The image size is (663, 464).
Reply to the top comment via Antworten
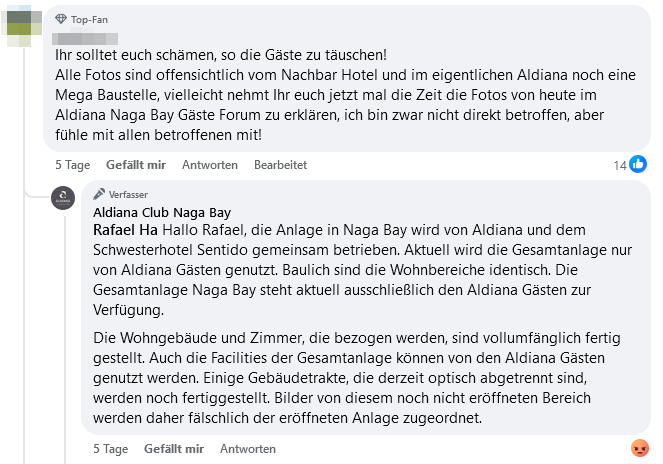[x=210, y=165]
